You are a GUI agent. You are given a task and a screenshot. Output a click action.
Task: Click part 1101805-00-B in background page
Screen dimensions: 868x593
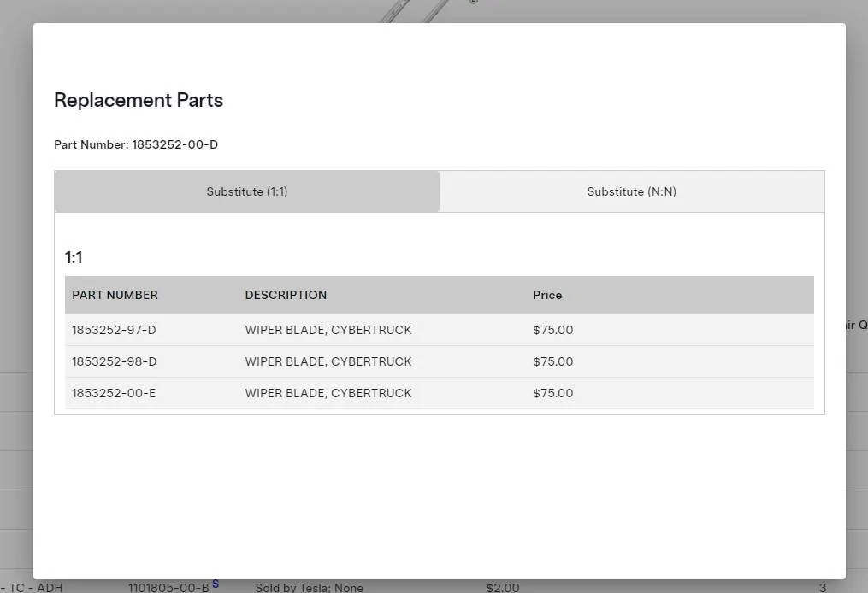click(x=168, y=588)
